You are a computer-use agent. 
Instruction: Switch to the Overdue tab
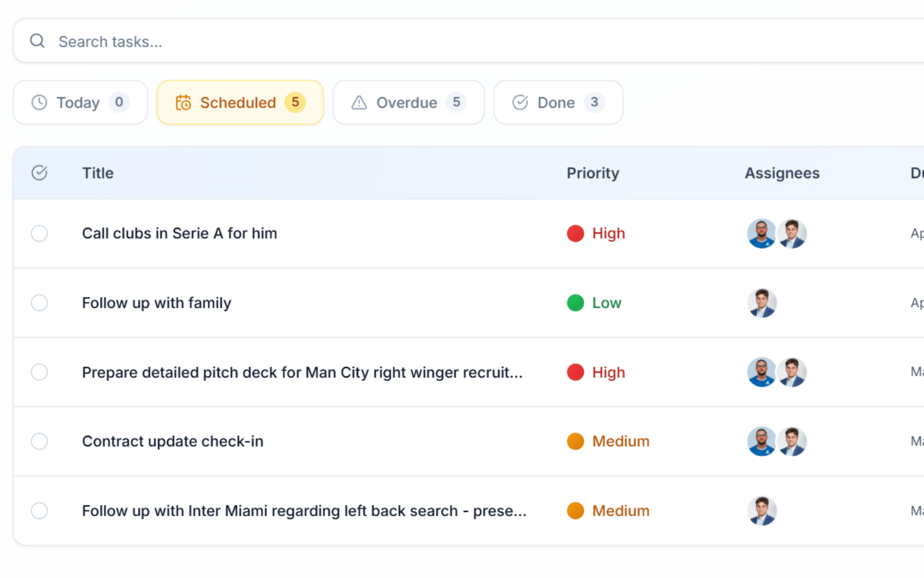[x=408, y=102]
